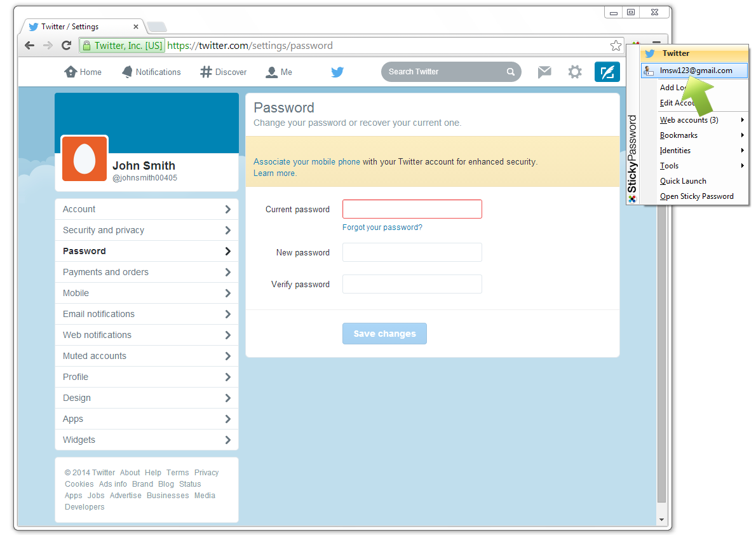Open the Cookies footer link
Screen dimensions: 756x535
tap(79, 484)
